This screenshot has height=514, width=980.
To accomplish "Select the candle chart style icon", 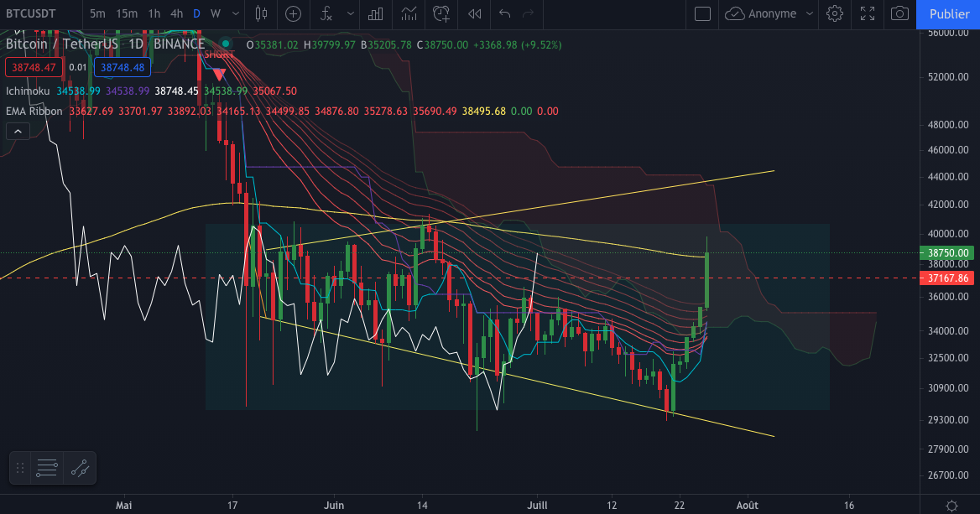I will (261, 14).
